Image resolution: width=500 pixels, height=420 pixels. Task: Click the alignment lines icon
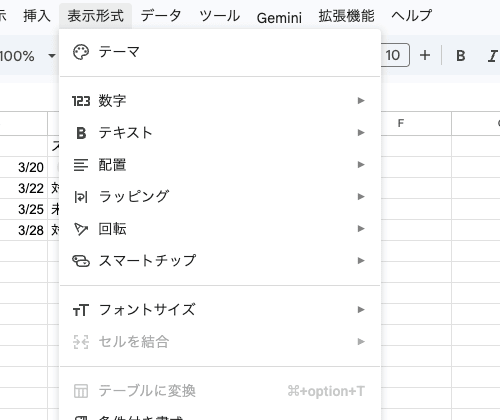tap(81, 165)
